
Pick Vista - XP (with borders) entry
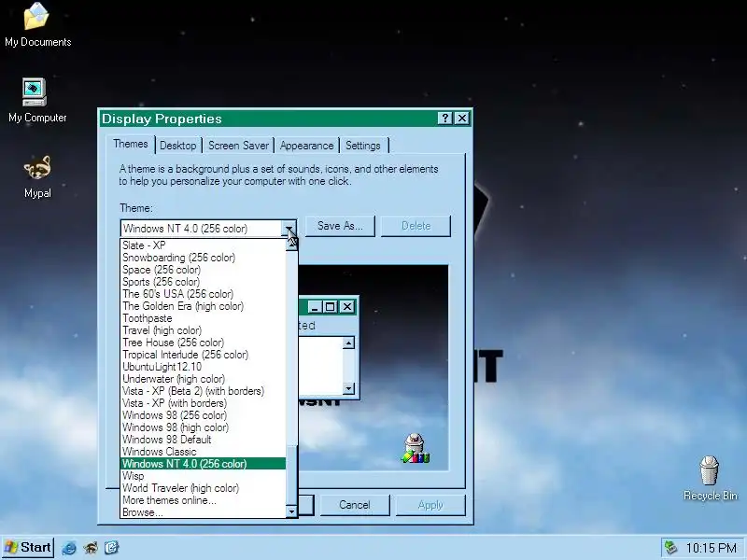[203, 403]
